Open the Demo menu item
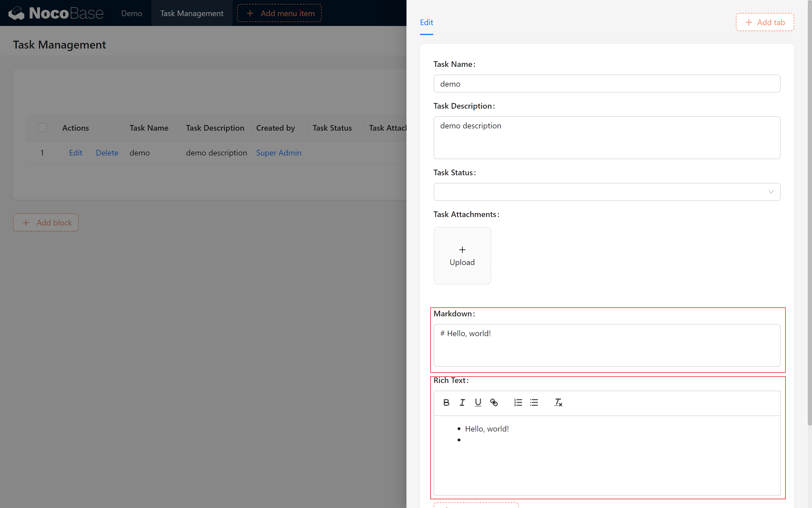This screenshot has height=508, width=812. coord(132,13)
